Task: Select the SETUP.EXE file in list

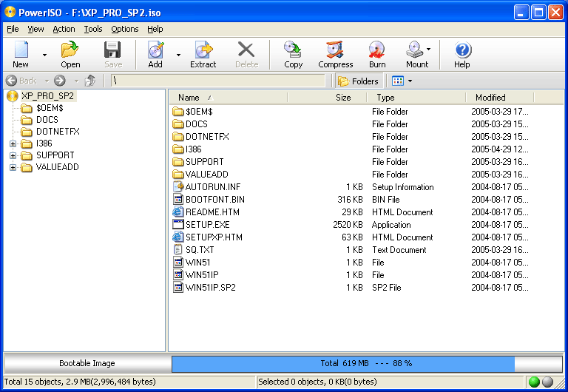Action: [x=207, y=225]
